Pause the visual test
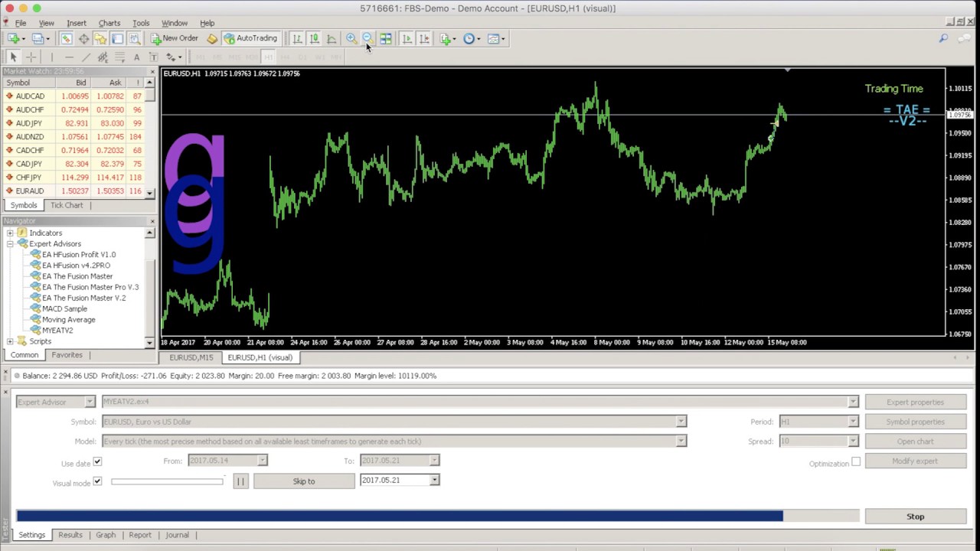The height and width of the screenshot is (551, 980). 240,481
